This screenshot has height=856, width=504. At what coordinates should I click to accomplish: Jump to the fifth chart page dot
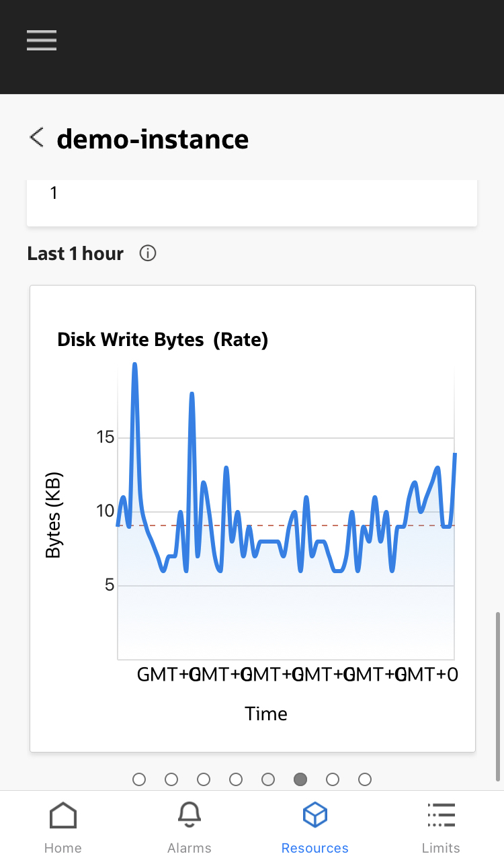pos(268,779)
